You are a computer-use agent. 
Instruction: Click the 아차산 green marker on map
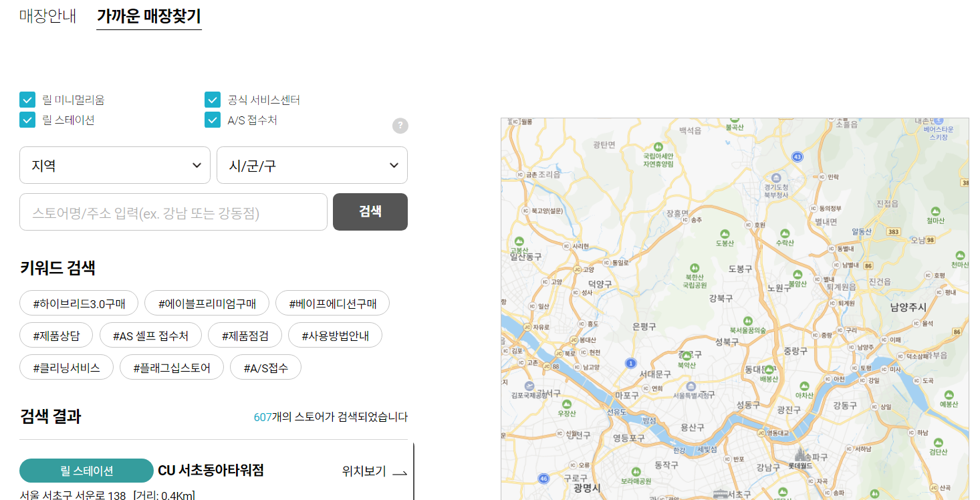point(804,385)
